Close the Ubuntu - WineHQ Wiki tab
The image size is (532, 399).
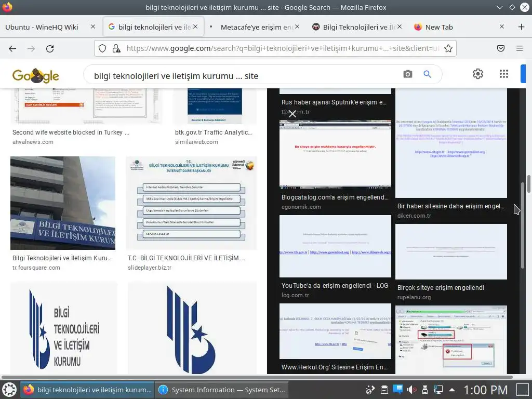point(93,26)
